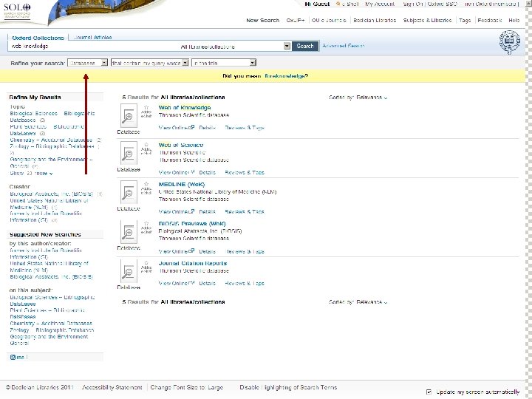Click Change Font Size to Large
This screenshot has width=532, height=399.
pos(187,387)
